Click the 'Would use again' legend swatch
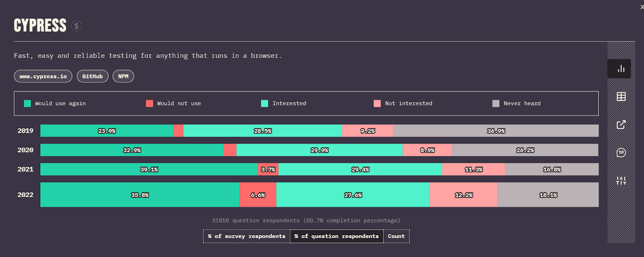The height and width of the screenshot is (257, 644). coord(27,104)
